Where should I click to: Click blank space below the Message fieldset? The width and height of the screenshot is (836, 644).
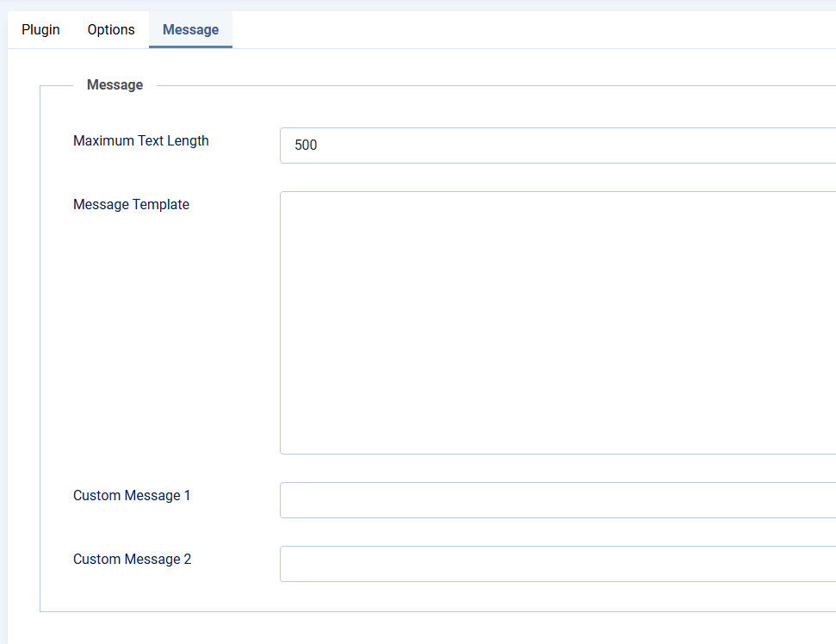430,629
